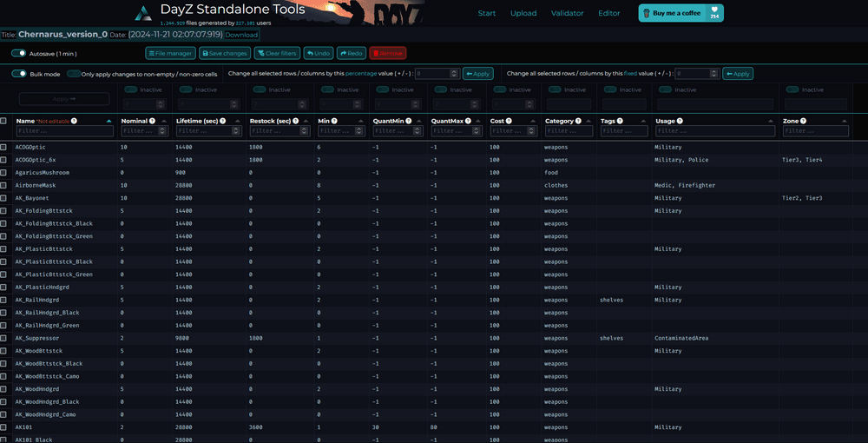
Task: Click the Download link next to date
Action: coord(241,35)
